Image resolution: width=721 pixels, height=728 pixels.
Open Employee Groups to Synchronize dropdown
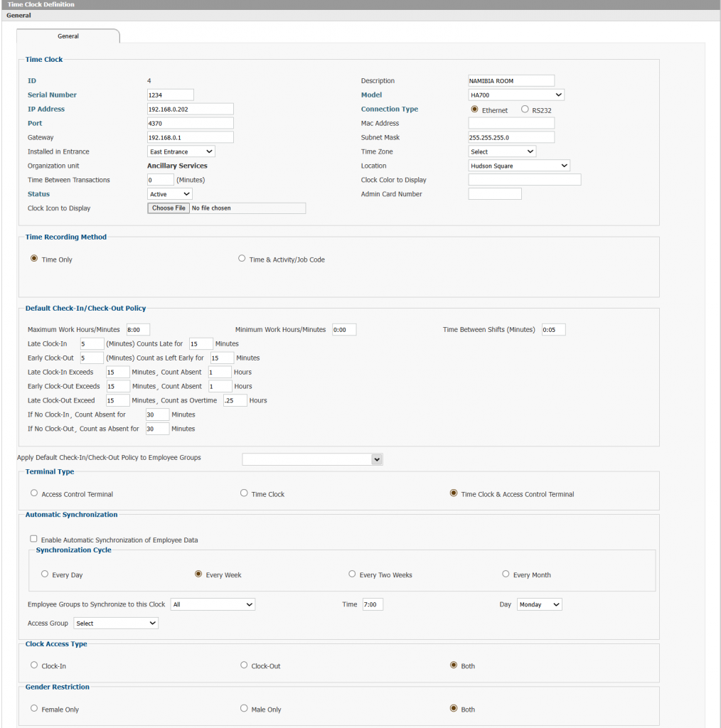point(213,604)
